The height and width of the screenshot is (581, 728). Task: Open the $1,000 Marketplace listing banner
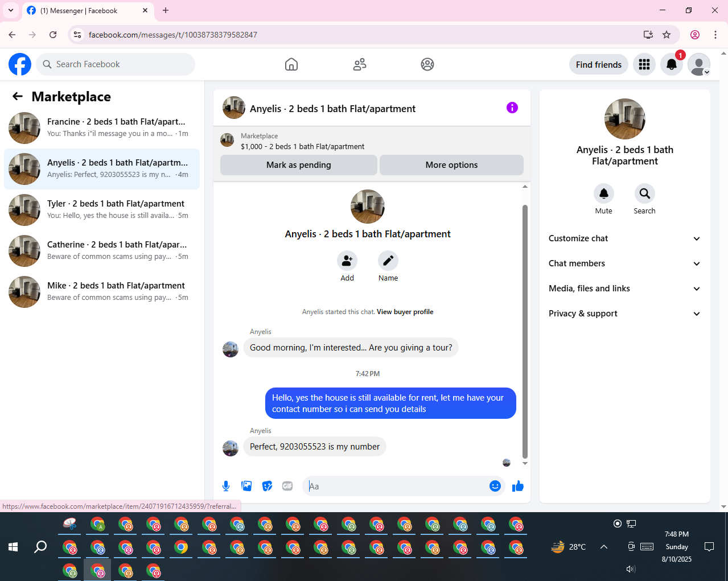coord(372,141)
